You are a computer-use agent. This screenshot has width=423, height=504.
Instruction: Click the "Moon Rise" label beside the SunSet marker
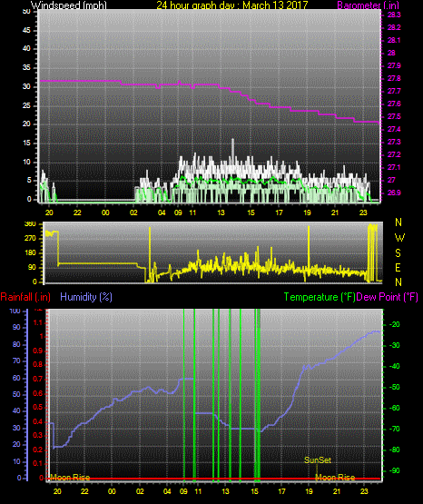[x=335, y=478]
